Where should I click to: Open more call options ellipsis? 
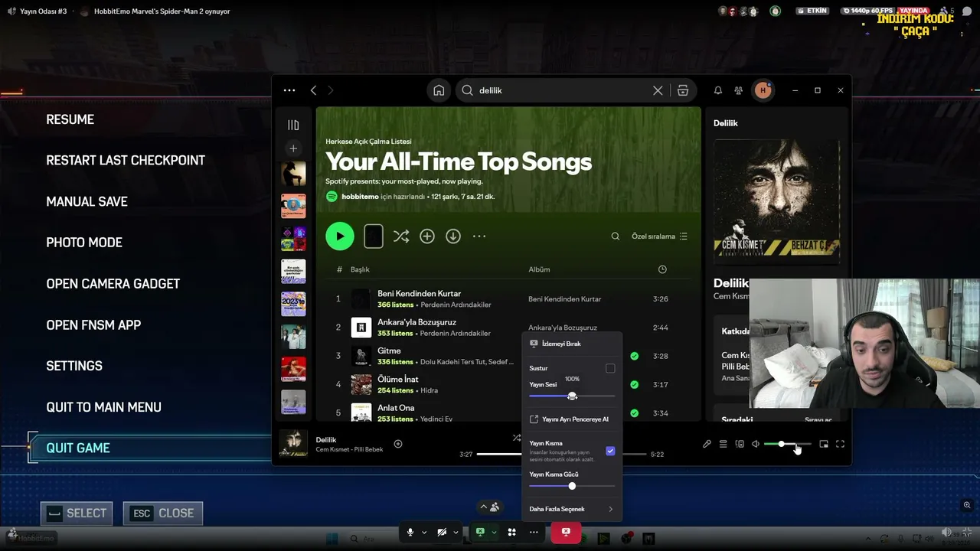[x=534, y=532]
